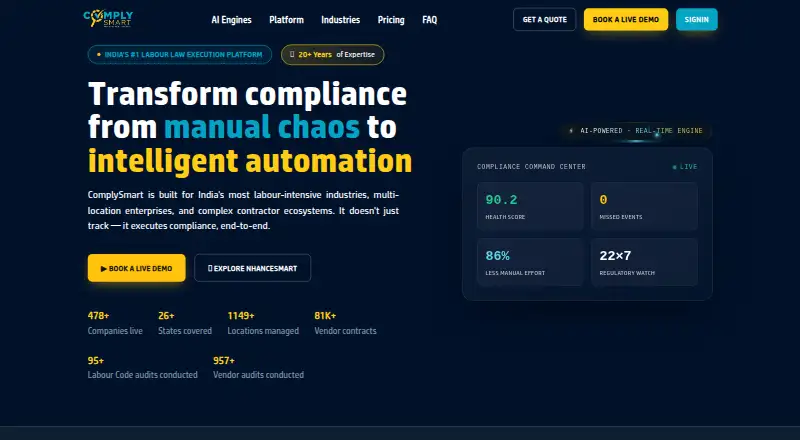Image resolution: width=800 pixels, height=440 pixels.
Task: Click the Signin button
Action: 696,19
